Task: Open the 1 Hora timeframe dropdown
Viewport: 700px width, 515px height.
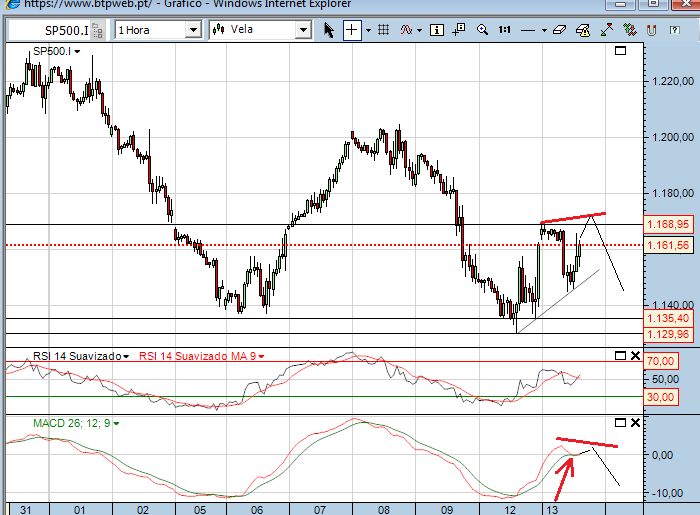Action: point(193,30)
